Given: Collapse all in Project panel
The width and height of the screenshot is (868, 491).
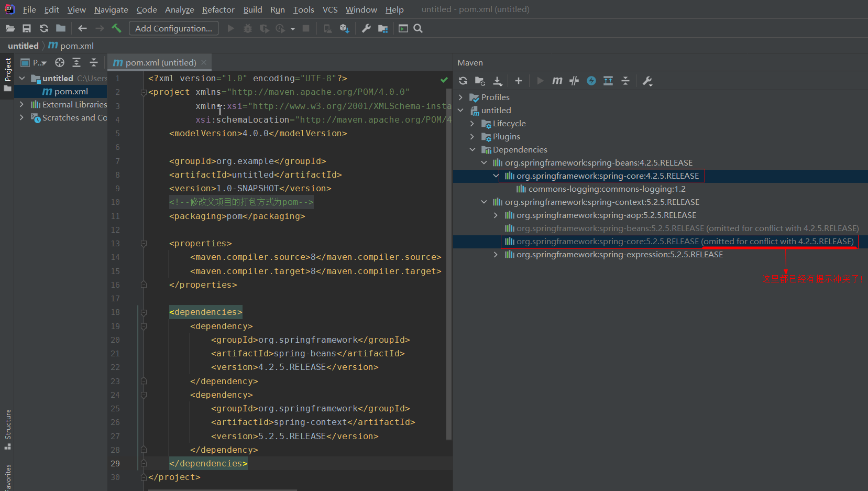Looking at the screenshot, I should (94, 62).
